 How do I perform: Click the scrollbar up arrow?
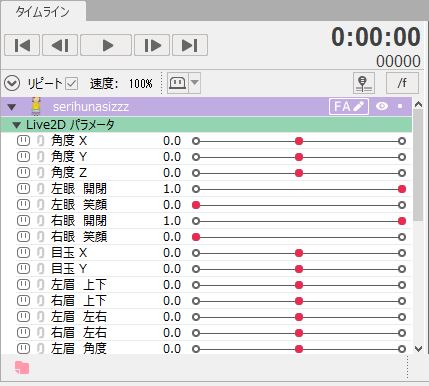[x=418, y=105]
